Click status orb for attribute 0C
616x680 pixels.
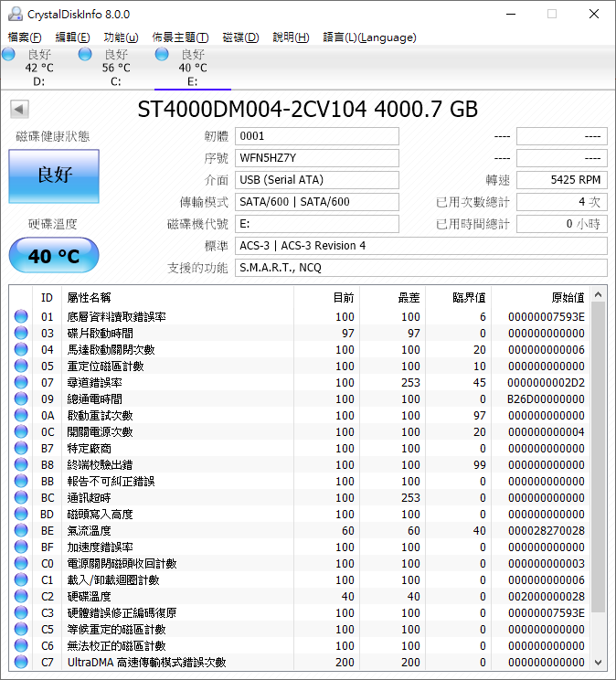click(x=21, y=432)
